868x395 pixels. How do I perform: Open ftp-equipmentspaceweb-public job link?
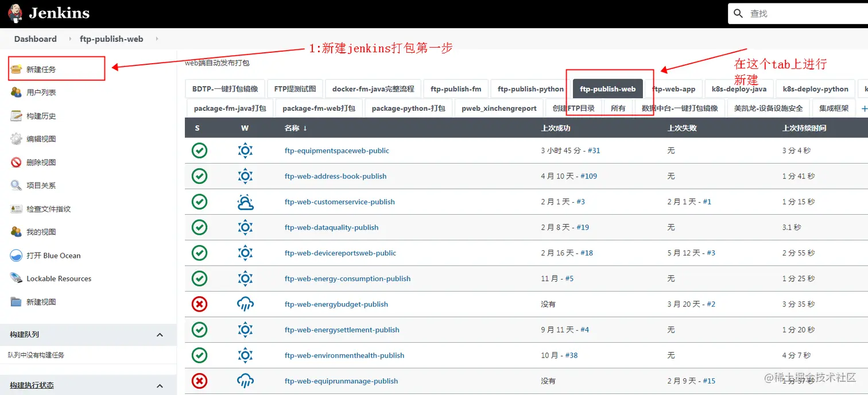pyautogui.click(x=337, y=150)
